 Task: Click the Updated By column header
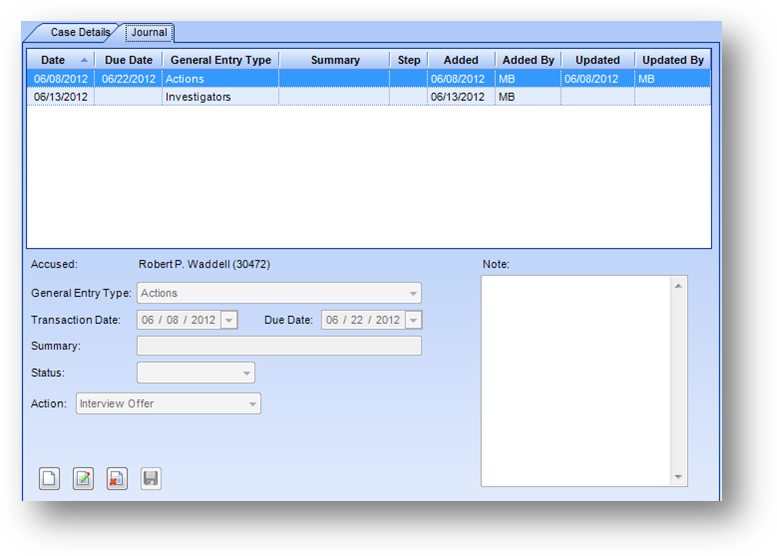(x=672, y=60)
